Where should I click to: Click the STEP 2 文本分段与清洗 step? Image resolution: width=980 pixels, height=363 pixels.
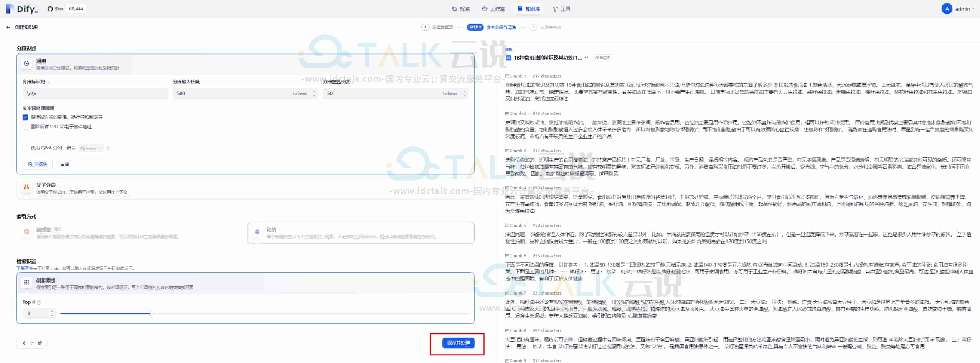491,27
